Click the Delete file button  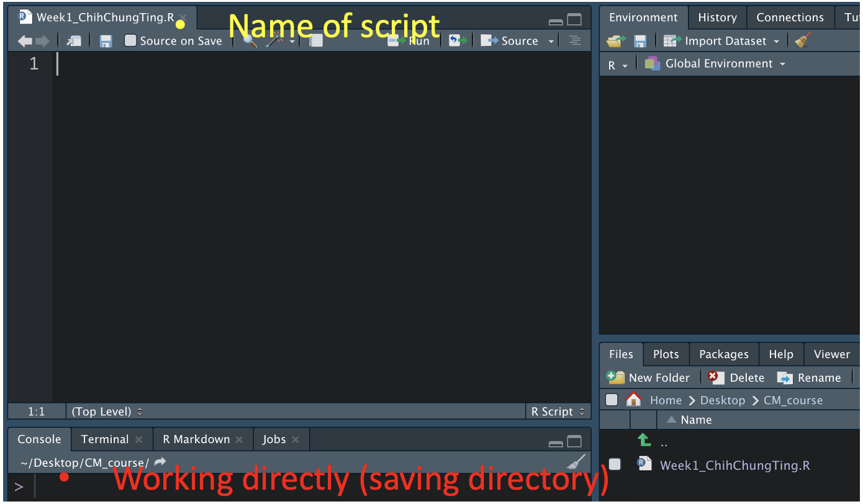click(x=736, y=377)
